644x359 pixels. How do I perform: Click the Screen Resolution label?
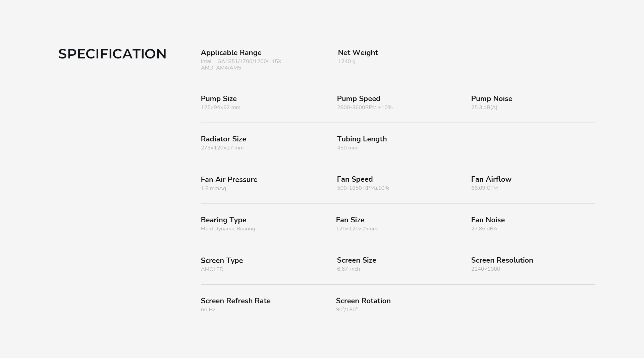pos(502,260)
